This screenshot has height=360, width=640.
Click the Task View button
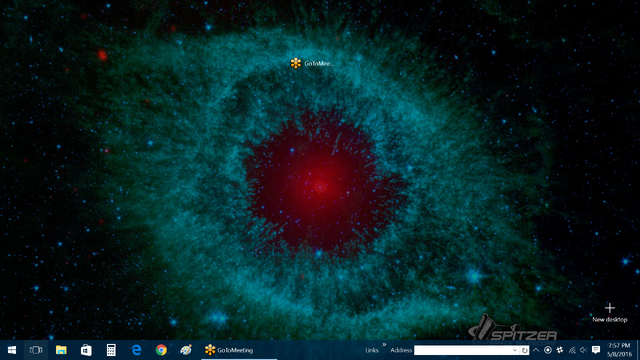tap(36, 350)
